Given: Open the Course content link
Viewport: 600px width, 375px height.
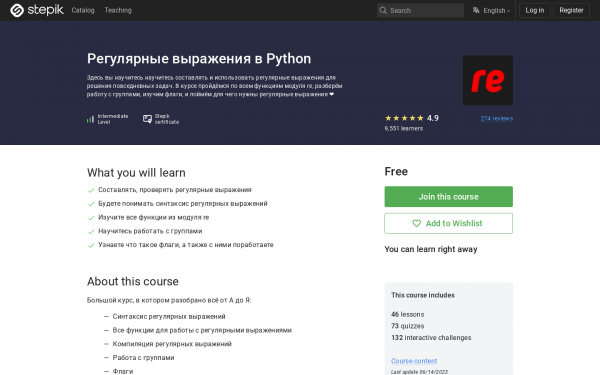Looking at the screenshot, I should click(414, 361).
